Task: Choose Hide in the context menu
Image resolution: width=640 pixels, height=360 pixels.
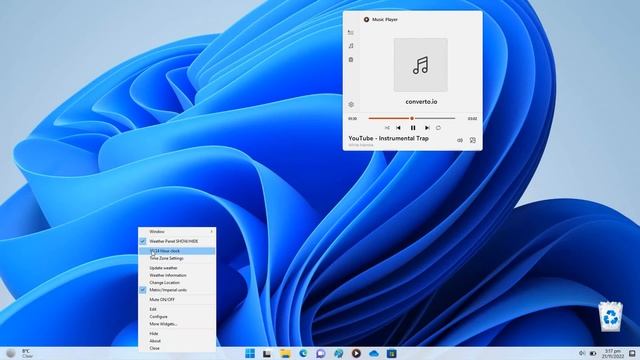Action: click(x=177, y=333)
